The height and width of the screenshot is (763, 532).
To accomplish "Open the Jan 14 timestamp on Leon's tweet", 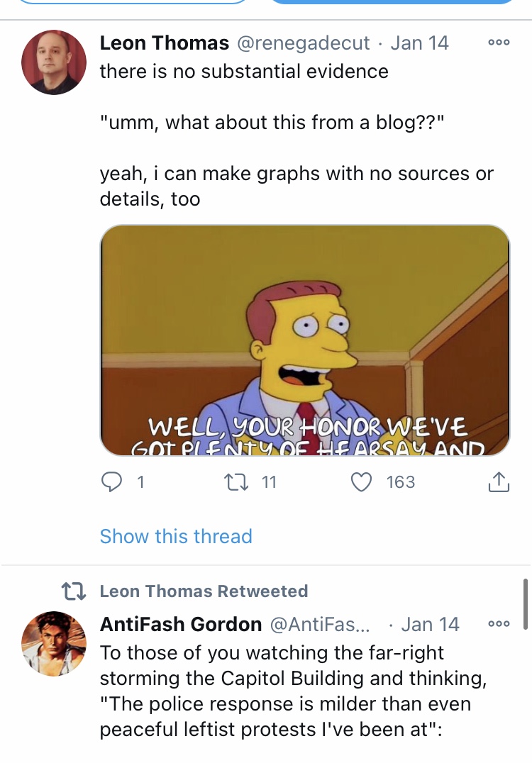I will [419, 43].
